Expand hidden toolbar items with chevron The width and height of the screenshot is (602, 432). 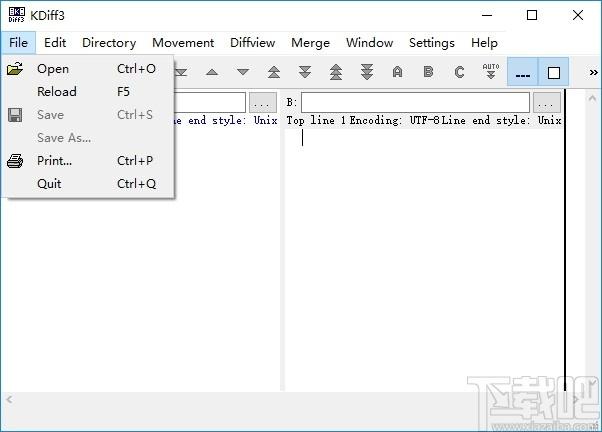(594, 72)
